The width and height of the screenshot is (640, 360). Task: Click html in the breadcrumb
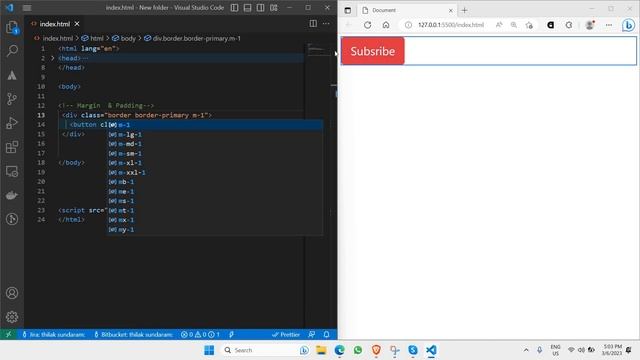[x=97, y=38]
